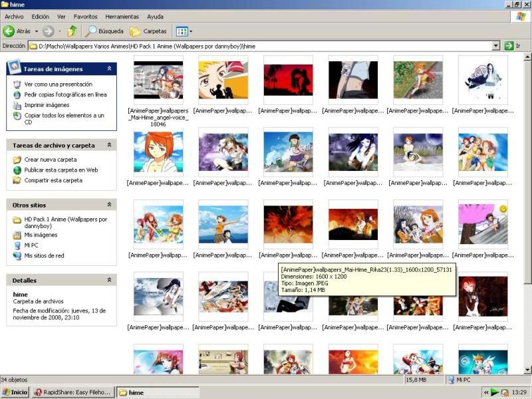Click "Copiar todos los elementos a un CD"
This screenshot has height=399, width=532.
(x=65, y=119)
